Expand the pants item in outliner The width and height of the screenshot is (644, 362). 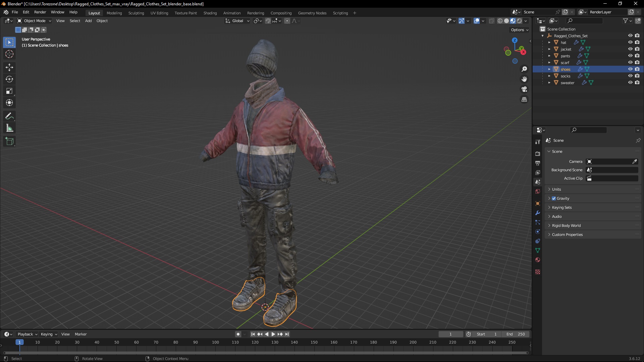549,56
